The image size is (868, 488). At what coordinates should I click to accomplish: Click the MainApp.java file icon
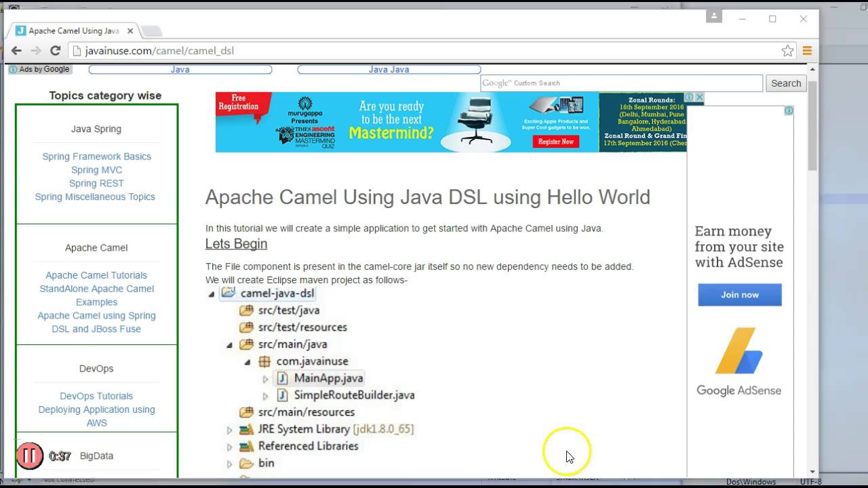[283, 378]
